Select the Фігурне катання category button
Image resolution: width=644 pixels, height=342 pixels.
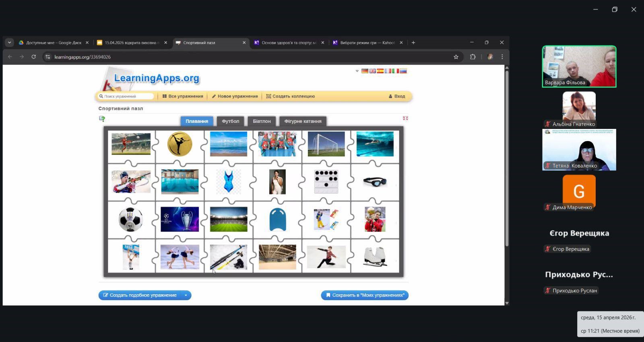coord(303,121)
